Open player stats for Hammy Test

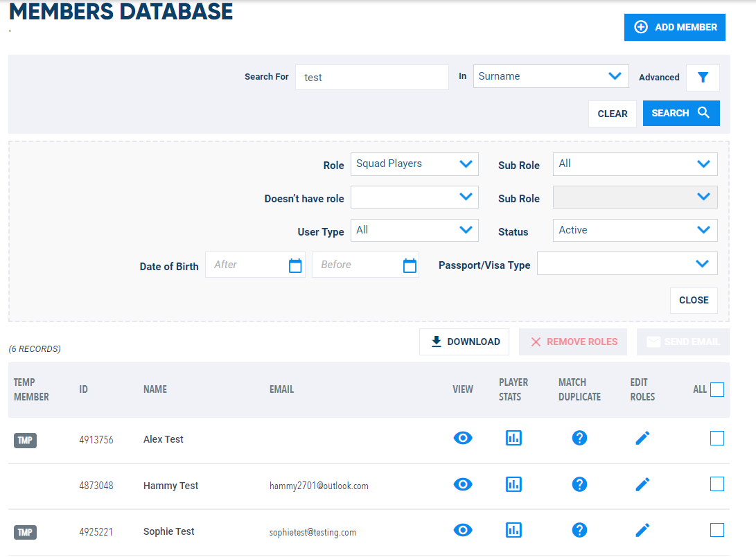[513, 484]
